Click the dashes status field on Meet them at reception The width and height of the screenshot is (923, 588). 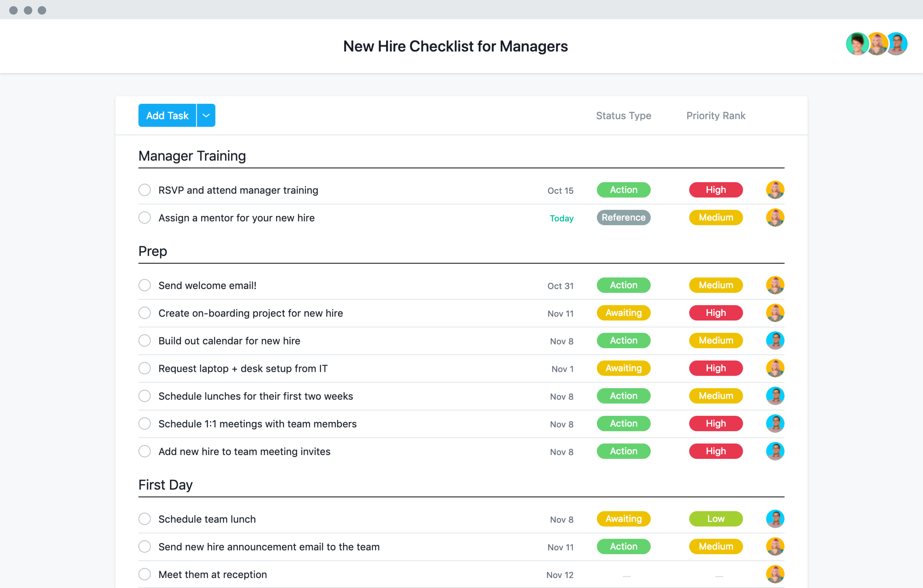tap(624, 575)
